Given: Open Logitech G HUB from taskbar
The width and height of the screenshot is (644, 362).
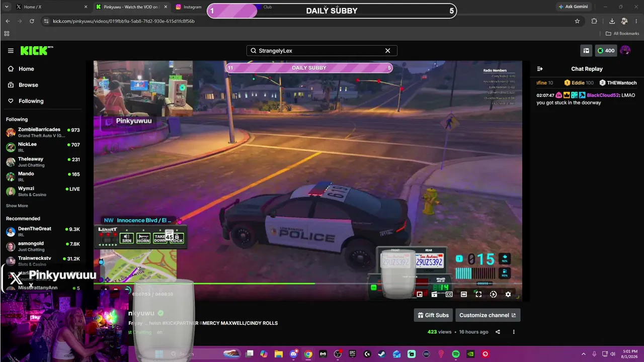Looking at the screenshot, I should (367, 354).
